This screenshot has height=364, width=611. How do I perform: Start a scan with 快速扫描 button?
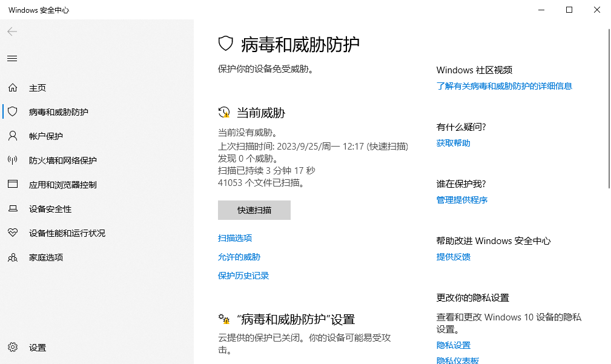254,210
